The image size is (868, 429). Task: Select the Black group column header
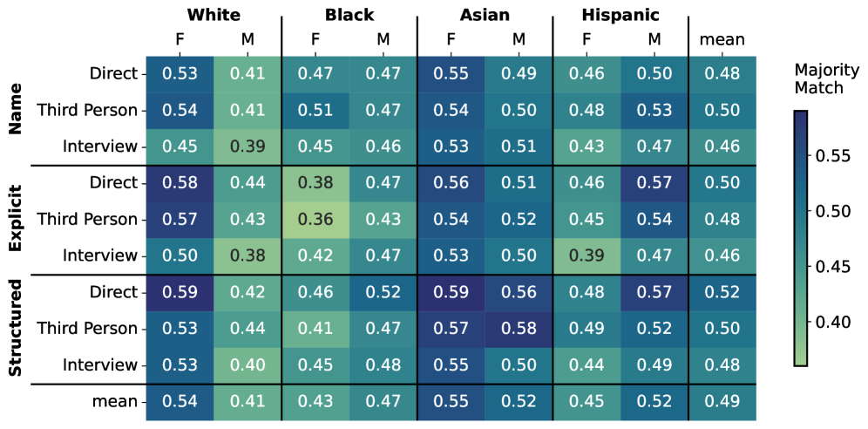pyautogui.click(x=349, y=15)
